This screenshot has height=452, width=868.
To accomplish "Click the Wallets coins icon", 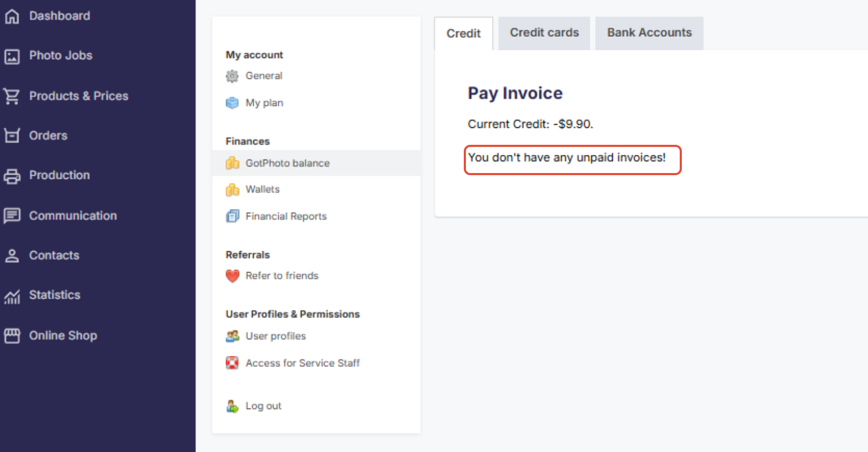I will tap(232, 190).
